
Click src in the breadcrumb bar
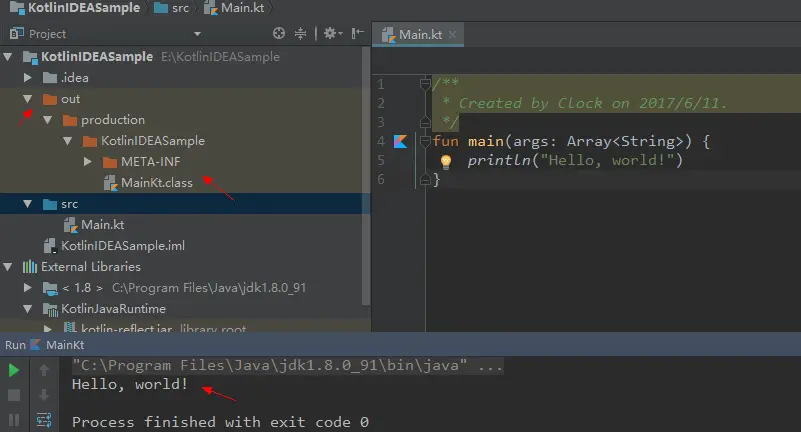(x=180, y=8)
